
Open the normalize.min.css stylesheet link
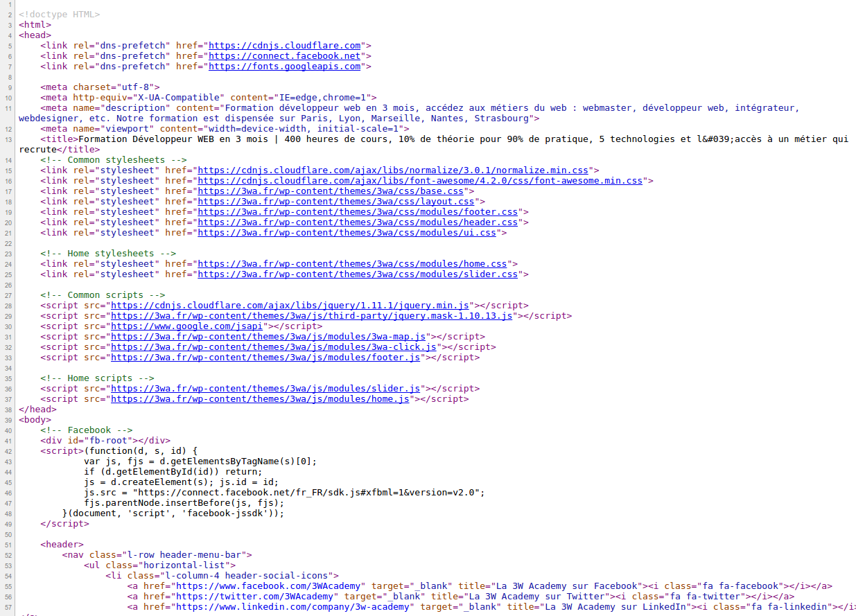click(393, 170)
